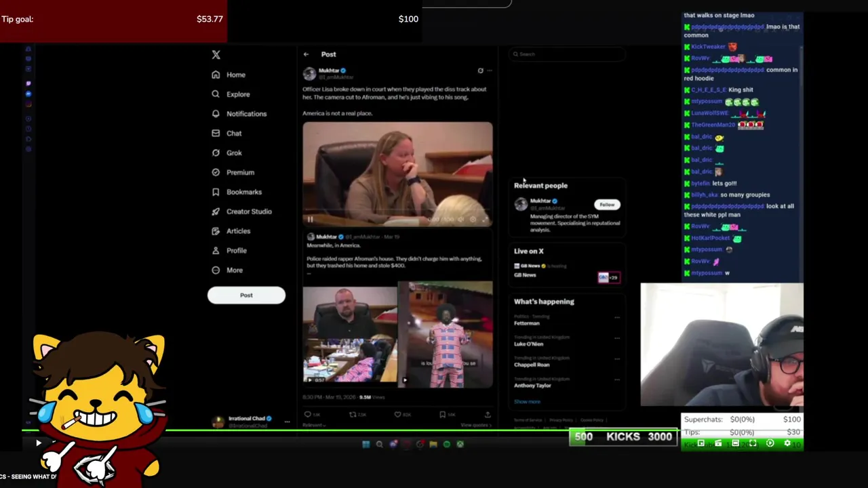
Task: Click the View quotes link
Action: pyautogui.click(x=475, y=425)
